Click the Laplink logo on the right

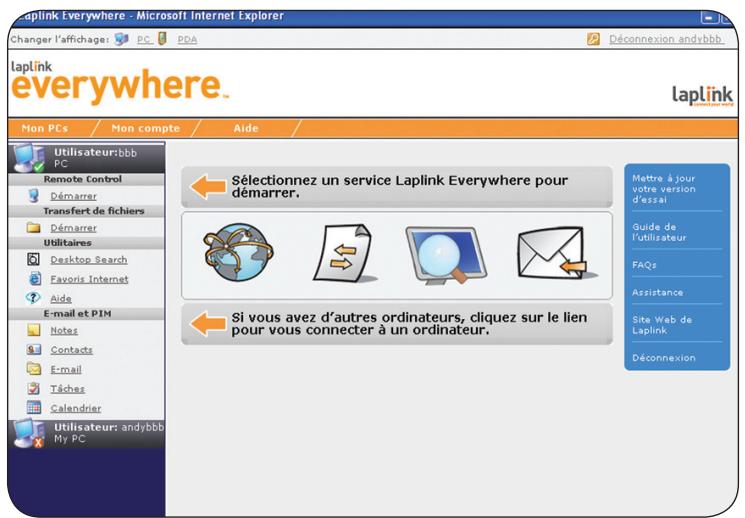[x=702, y=96]
